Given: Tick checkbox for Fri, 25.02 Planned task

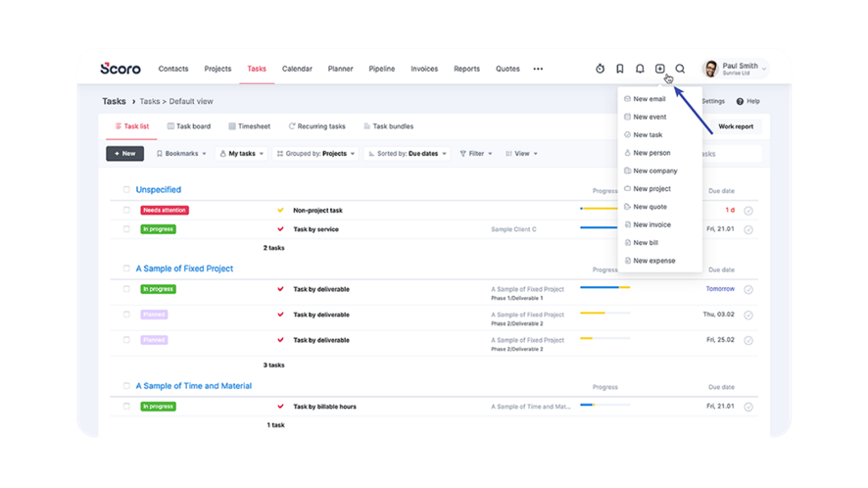Looking at the screenshot, I should coord(126,340).
